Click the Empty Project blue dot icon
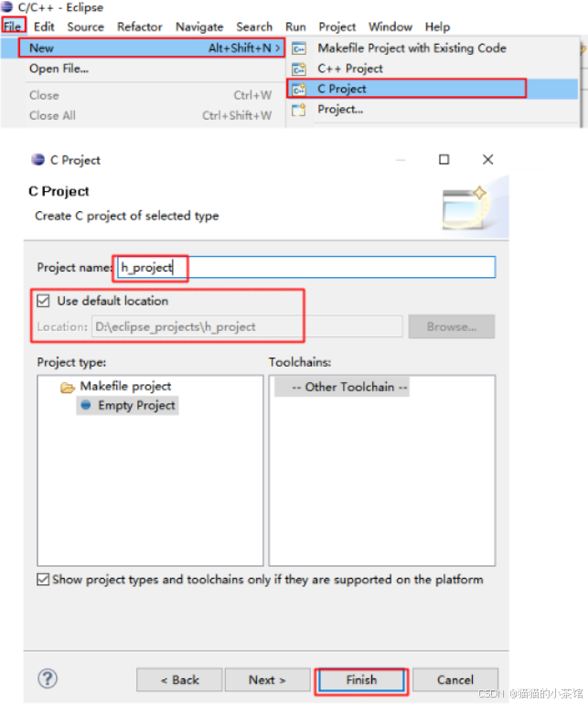 [86, 405]
